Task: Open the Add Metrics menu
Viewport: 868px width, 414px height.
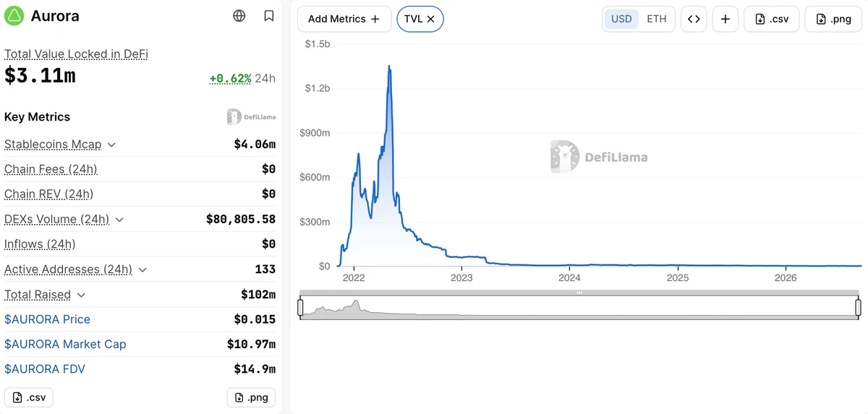Action: 344,19
